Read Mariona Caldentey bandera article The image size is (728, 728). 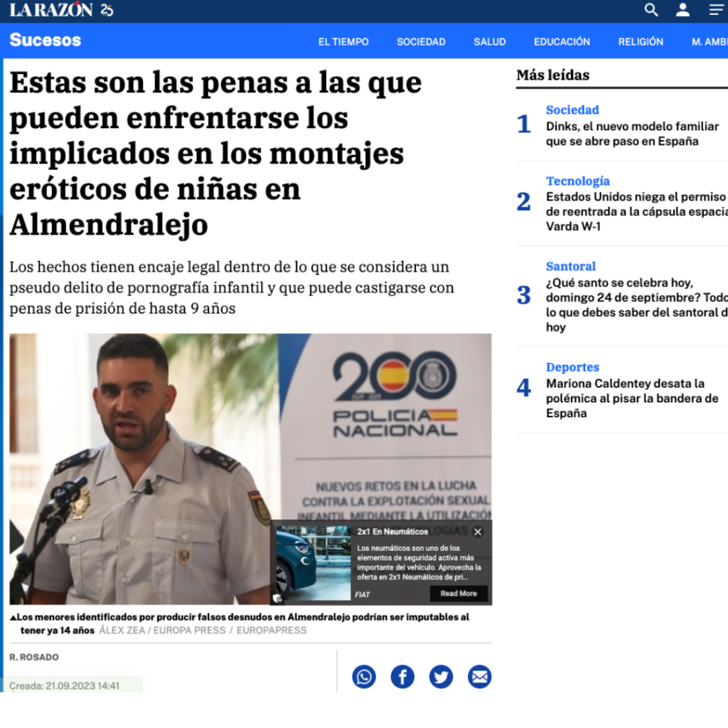(632, 398)
